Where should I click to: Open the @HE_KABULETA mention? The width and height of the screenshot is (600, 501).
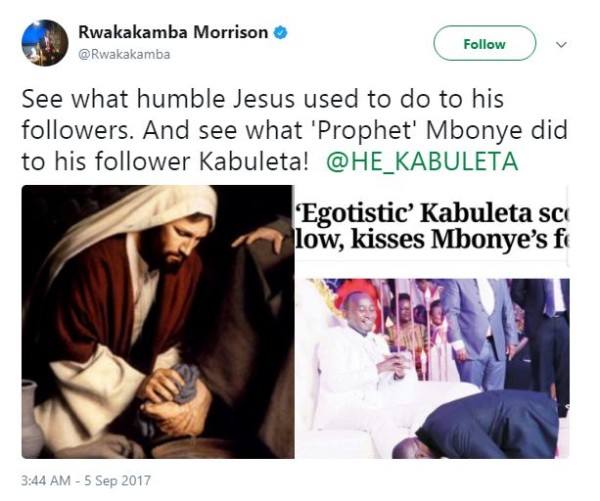tap(422, 161)
